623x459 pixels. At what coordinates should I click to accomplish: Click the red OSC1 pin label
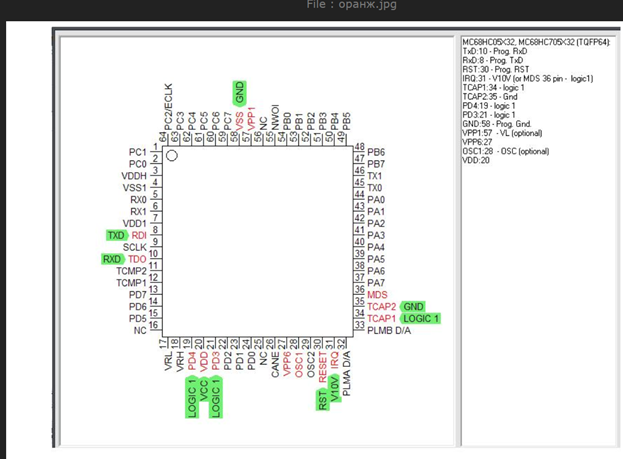299,364
